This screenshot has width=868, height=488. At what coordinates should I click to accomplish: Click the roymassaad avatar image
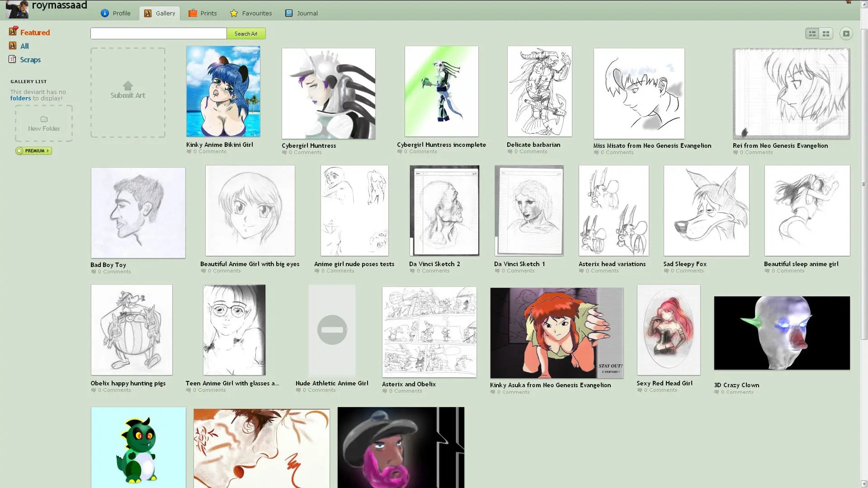17,9
